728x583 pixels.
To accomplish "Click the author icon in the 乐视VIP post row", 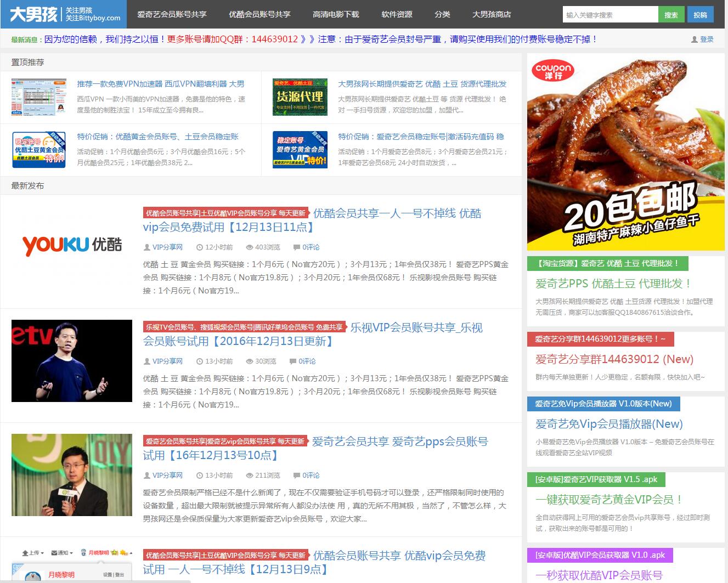I will tap(146, 361).
